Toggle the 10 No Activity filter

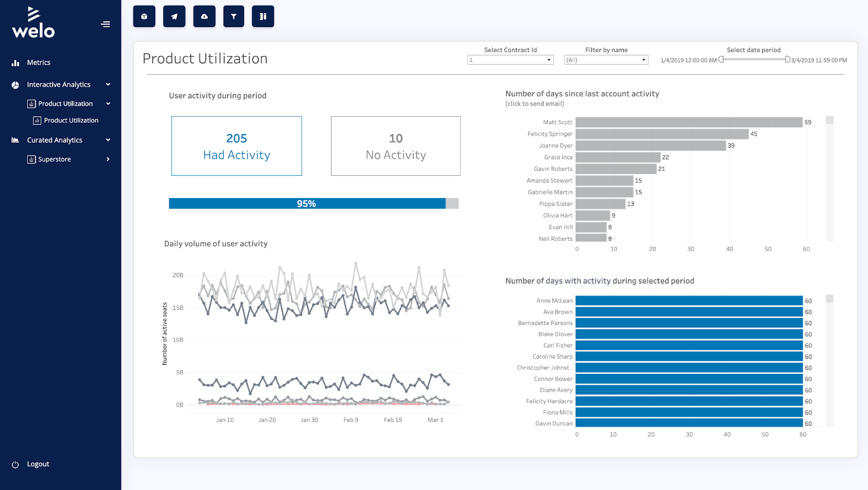[x=395, y=145]
